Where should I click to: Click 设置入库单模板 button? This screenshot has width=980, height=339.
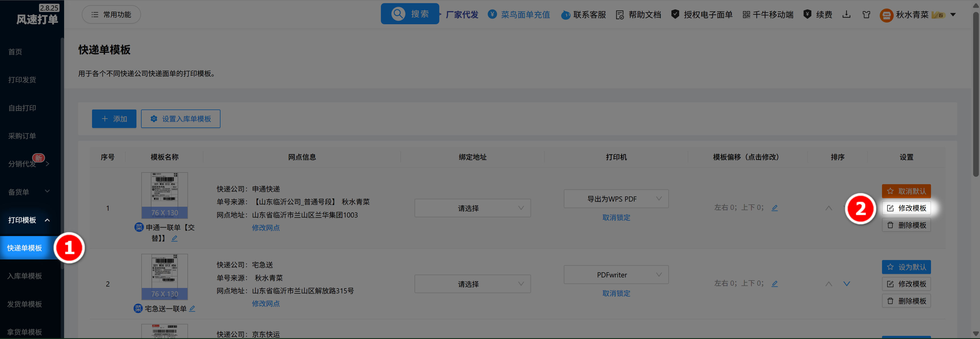pyautogui.click(x=180, y=119)
